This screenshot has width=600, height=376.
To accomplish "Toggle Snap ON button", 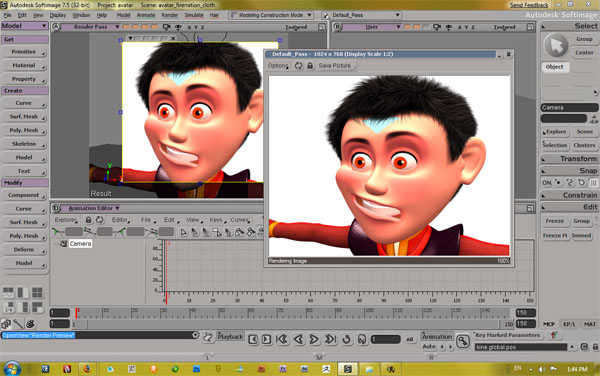I will [x=546, y=183].
